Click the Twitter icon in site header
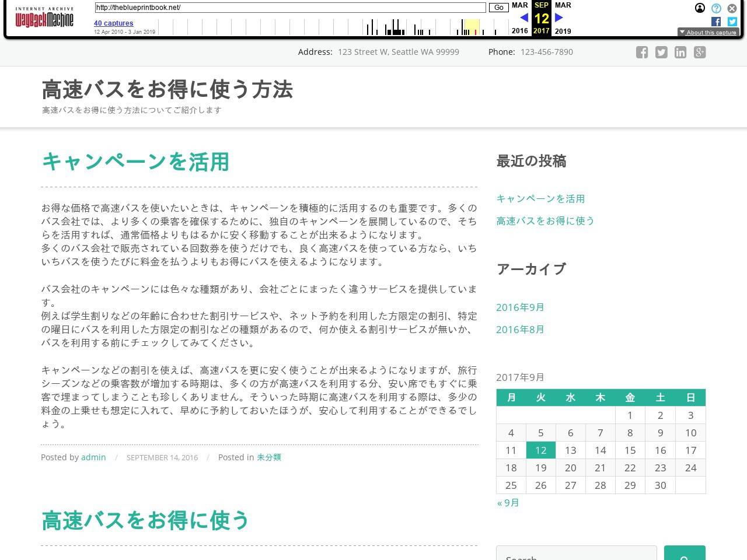 pyautogui.click(x=661, y=52)
